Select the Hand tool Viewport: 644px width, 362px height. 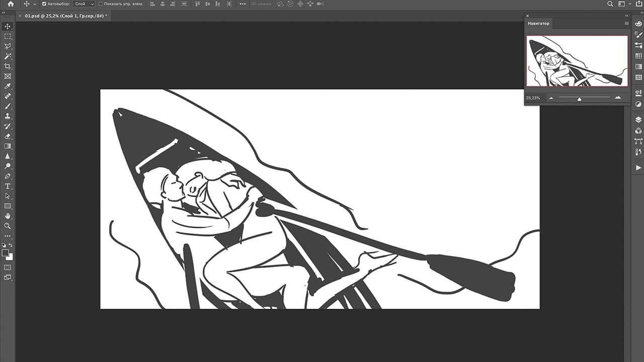(x=8, y=216)
